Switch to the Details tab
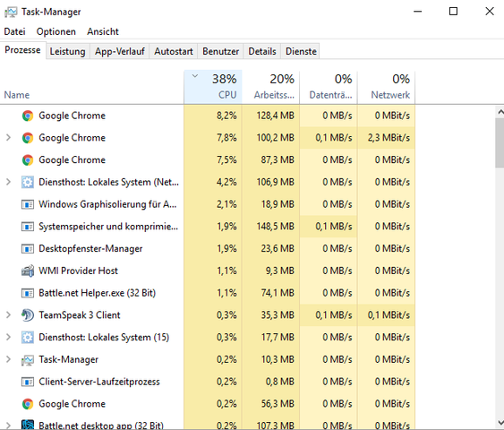The width and height of the screenshot is (504, 430). coord(262,51)
